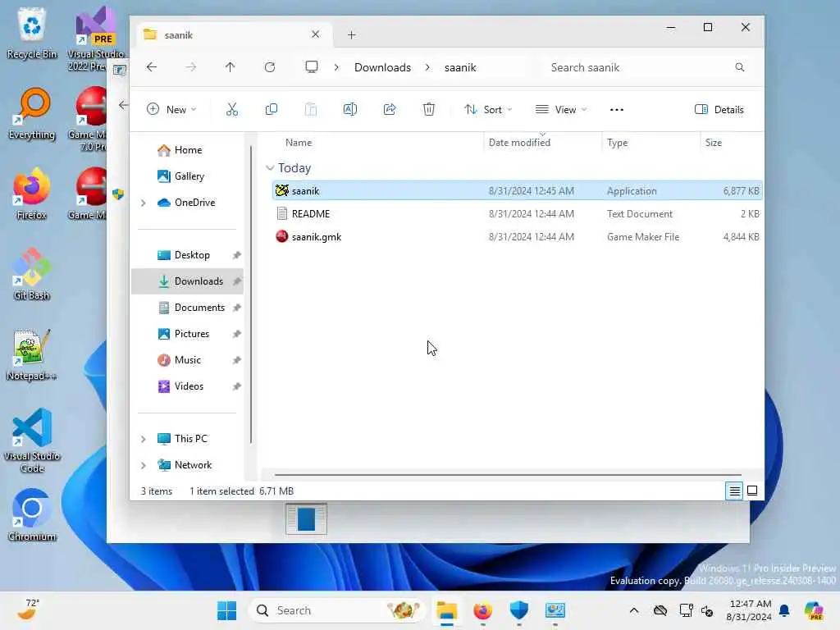Sort by the Type column header
840x630 pixels.
(617, 143)
